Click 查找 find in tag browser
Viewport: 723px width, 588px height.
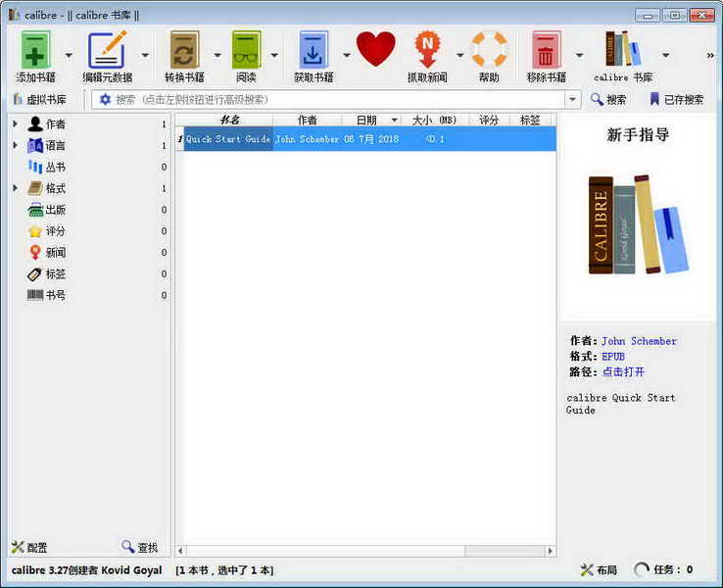tap(140, 548)
